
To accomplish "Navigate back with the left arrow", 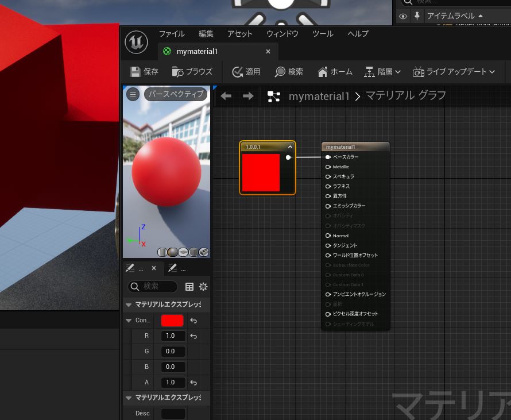I will coord(226,96).
